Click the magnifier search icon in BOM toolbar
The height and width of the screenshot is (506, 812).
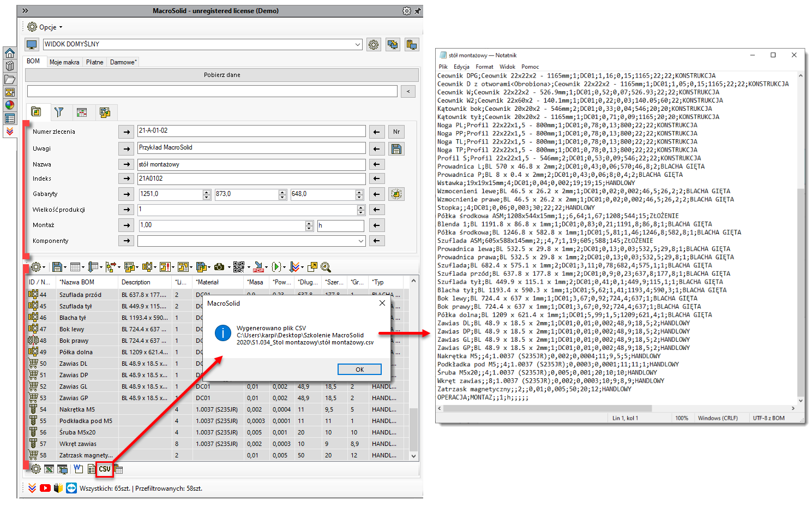click(326, 267)
